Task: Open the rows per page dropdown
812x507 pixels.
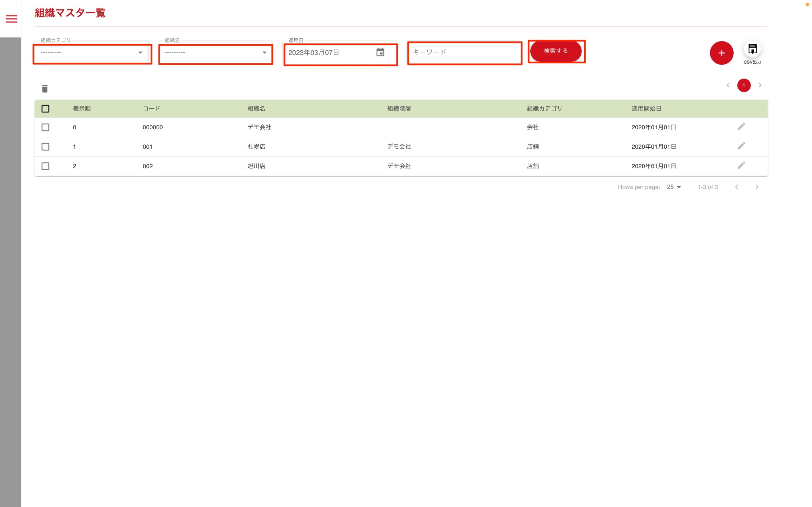Action: [674, 187]
